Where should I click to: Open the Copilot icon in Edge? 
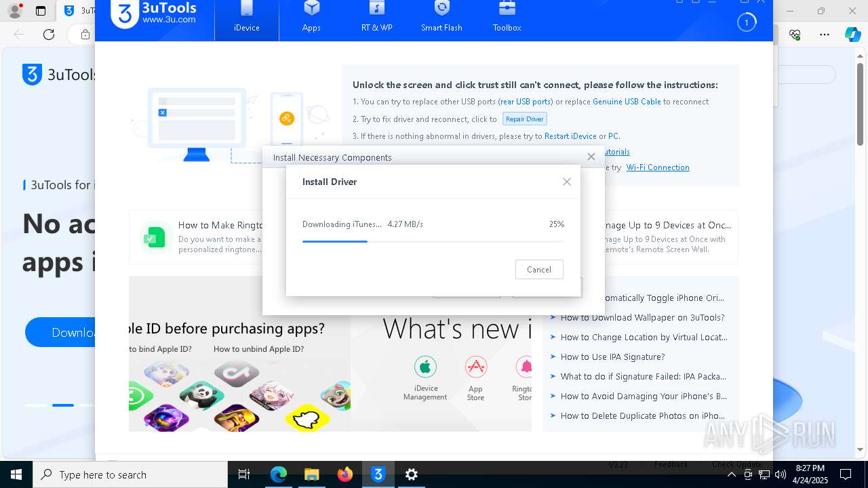coord(852,35)
